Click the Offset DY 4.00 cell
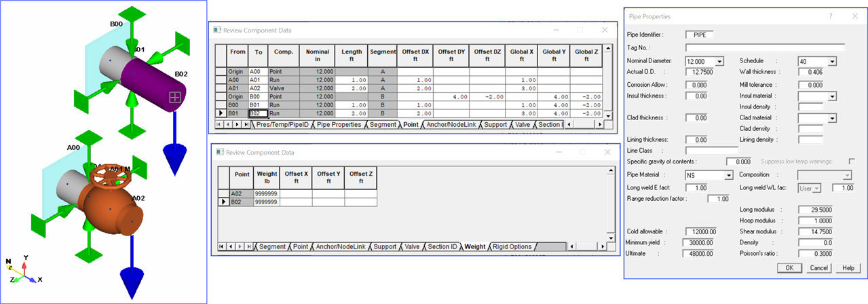The height and width of the screenshot is (304, 868). point(451,97)
